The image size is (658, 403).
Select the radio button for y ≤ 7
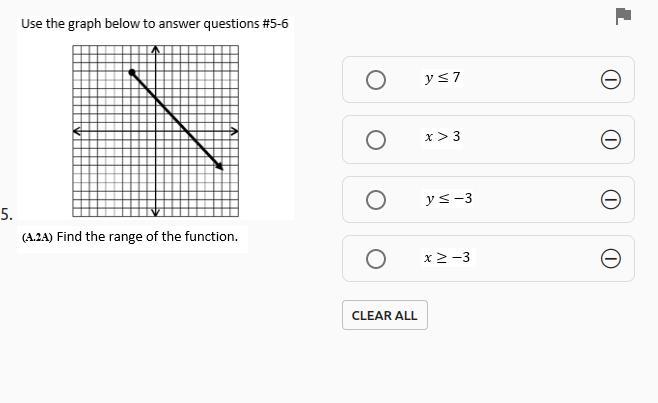pyautogui.click(x=376, y=80)
